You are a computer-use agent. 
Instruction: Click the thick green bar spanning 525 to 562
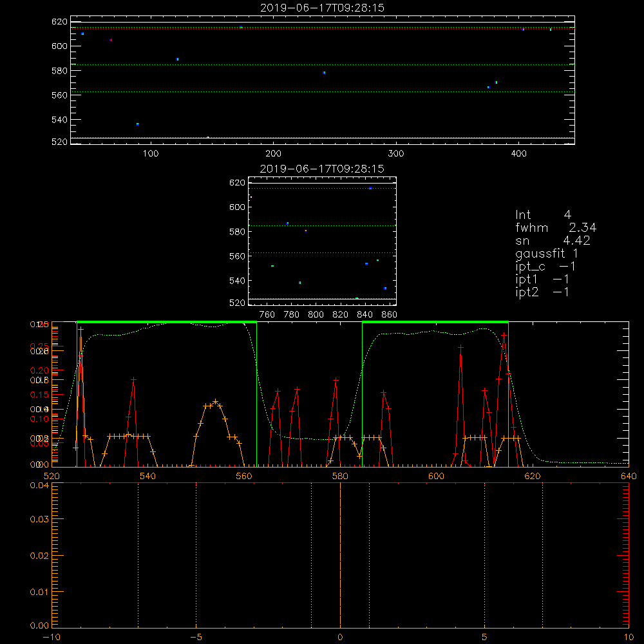pyautogui.click(x=167, y=323)
